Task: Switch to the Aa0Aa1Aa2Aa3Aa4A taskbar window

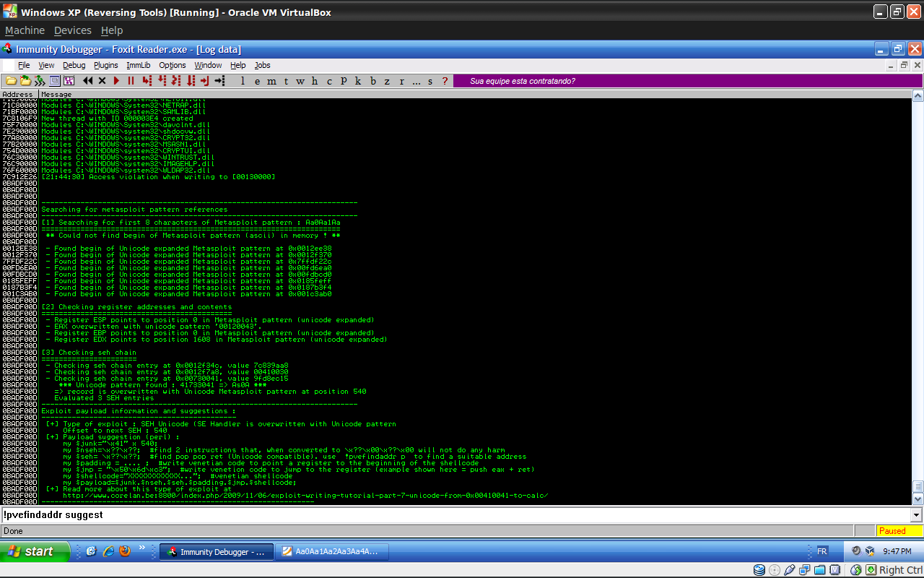Action: (x=331, y=552)
